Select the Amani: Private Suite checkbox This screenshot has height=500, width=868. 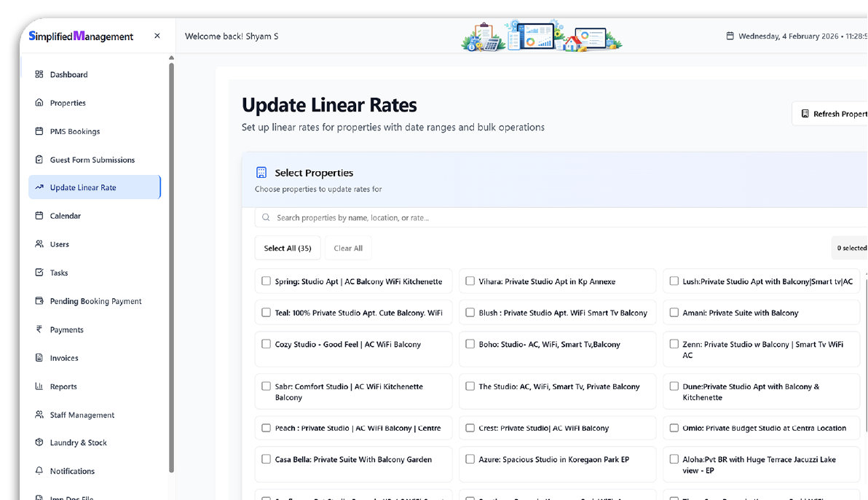(674, 313)
